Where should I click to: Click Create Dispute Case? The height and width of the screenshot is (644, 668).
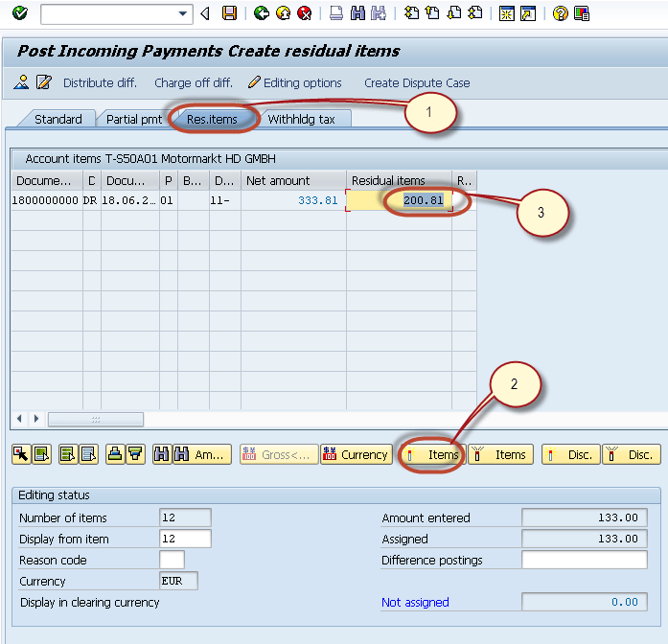[x=417, y=83]
